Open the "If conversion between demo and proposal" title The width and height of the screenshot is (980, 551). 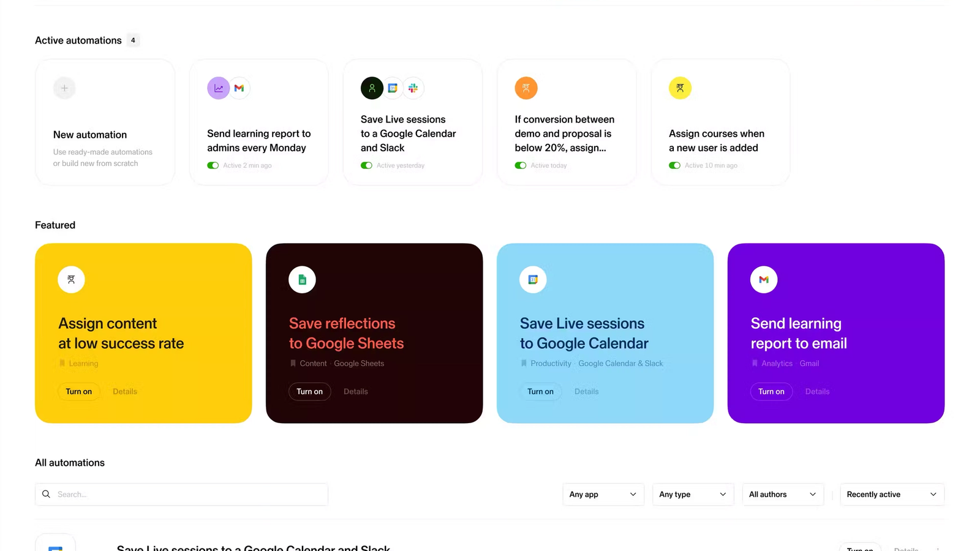pos(565,133)
